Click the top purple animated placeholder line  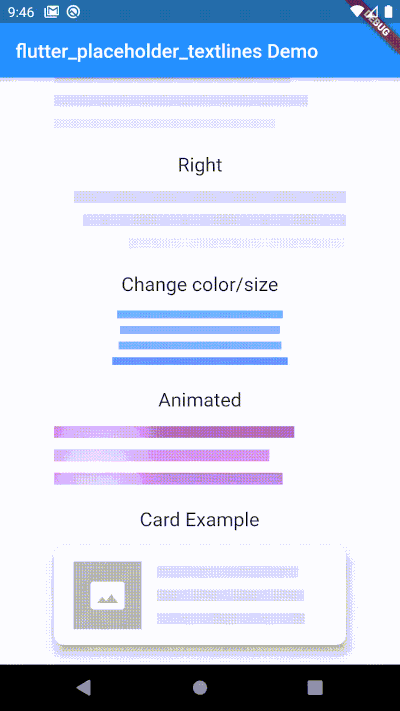coord(174,432)
